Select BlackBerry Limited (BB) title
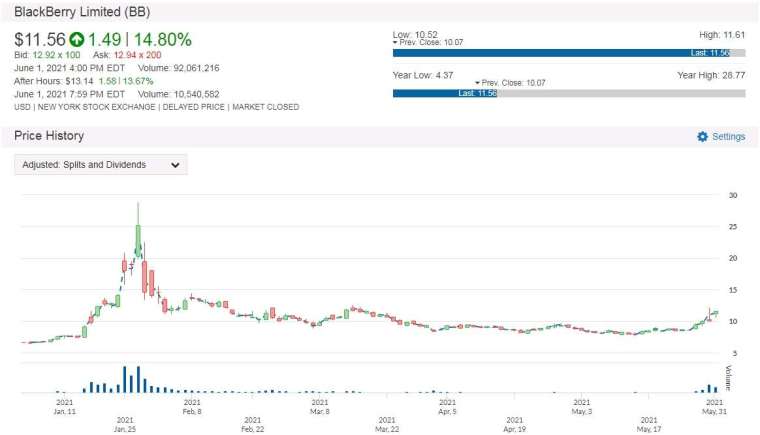Image resolution: width=760 pixels, height=435 pixels. click(x=82, y=12)
